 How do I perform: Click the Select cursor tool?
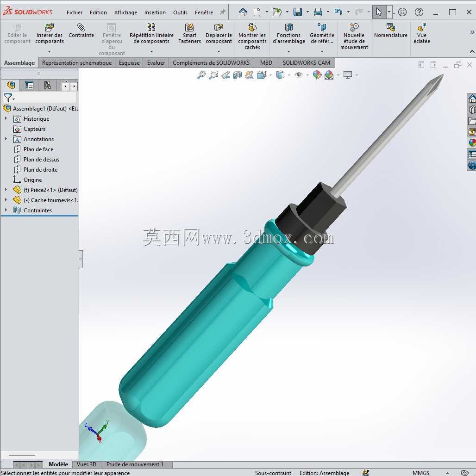(379, 12)
